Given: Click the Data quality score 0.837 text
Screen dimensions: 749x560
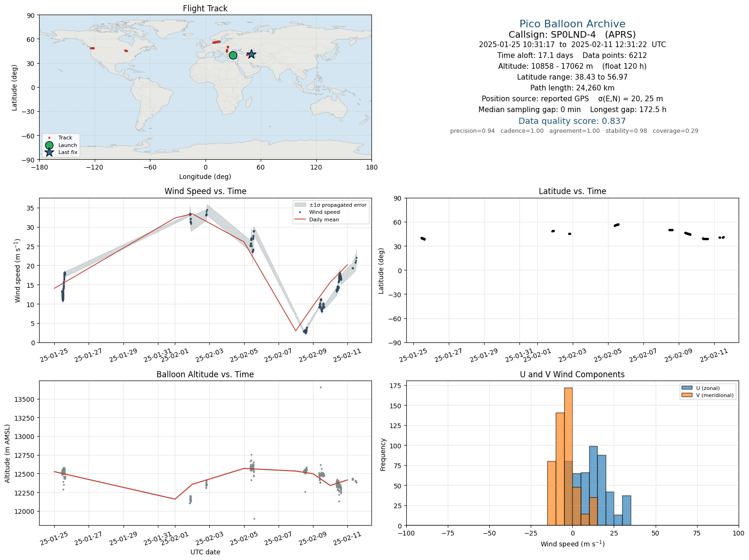Looking at the screenshot, I should tap(572, 121).
